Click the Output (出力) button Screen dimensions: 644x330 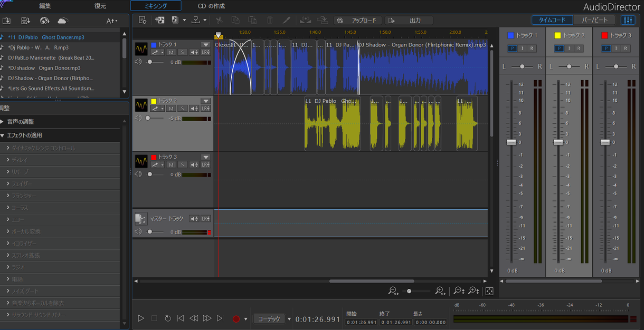(x=409, y=20)
